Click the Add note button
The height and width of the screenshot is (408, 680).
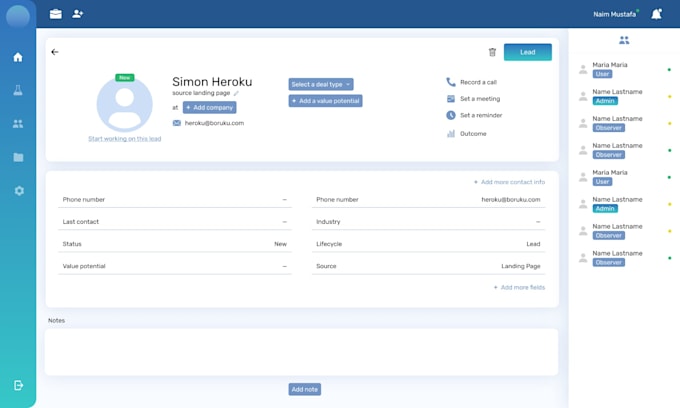(305, 389)
